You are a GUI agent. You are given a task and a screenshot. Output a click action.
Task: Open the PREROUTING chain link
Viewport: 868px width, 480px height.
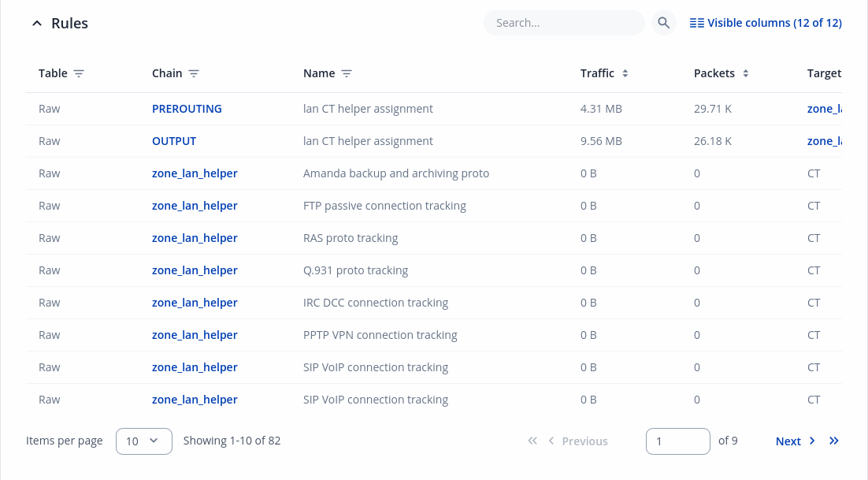click(187, 109)
